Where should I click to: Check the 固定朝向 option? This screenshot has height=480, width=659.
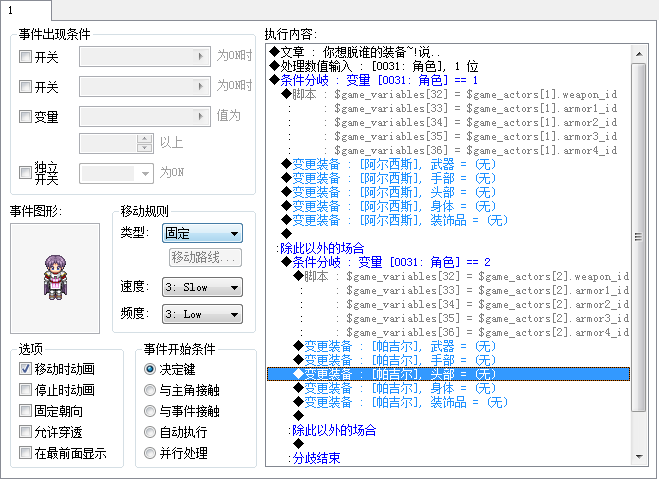click(25, 411)
